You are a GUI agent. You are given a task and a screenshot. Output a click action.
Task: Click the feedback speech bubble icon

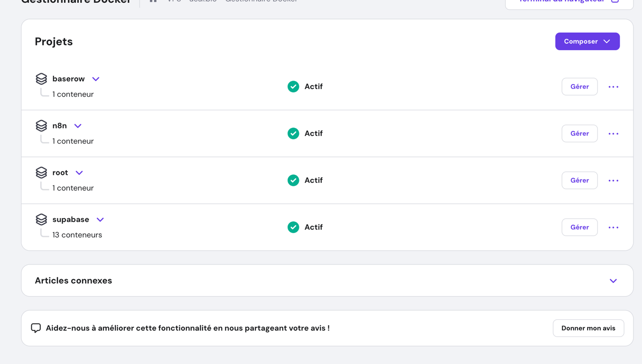coord(36,328)
